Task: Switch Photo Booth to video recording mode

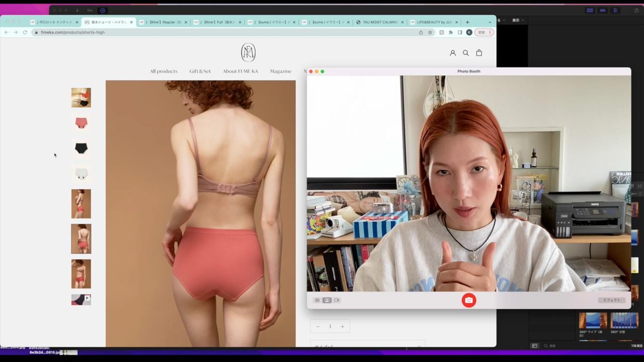Action: [337, 300]
